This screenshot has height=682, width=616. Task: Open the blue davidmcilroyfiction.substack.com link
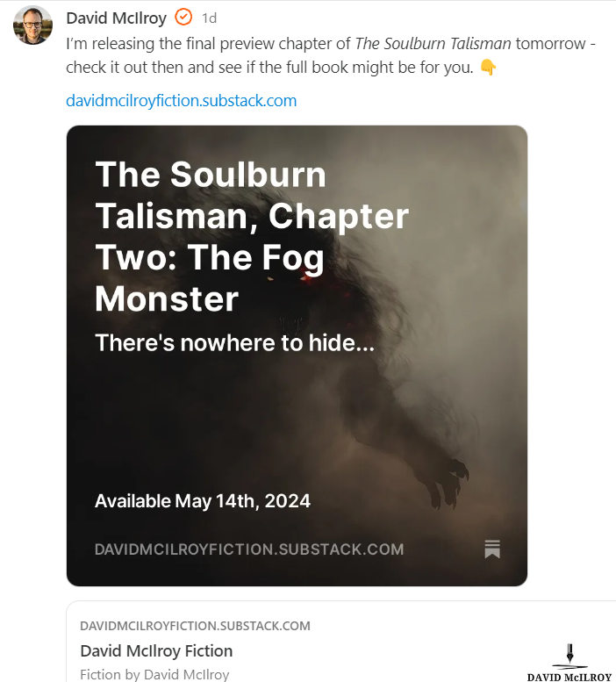point(181,101)
